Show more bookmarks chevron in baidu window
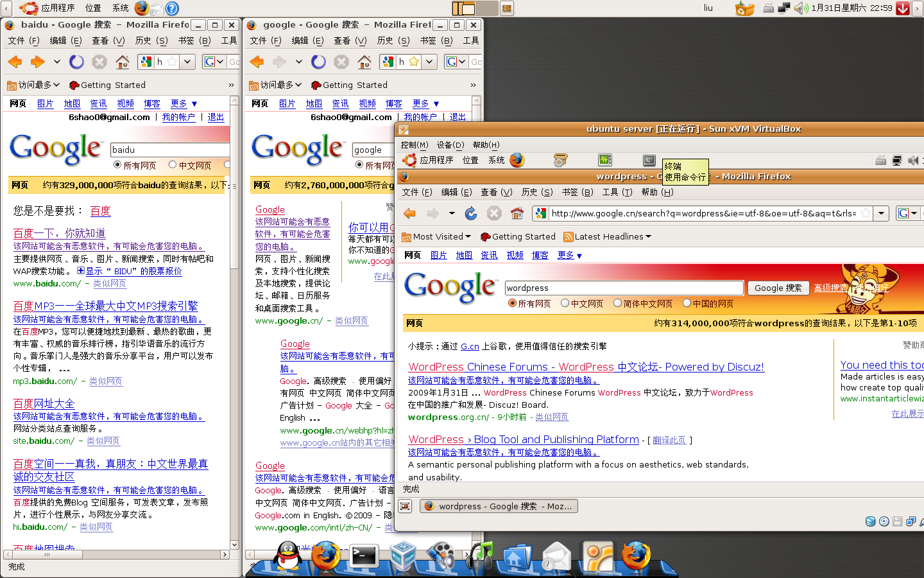This screenshot has height=578, width=924. (232, 85)
